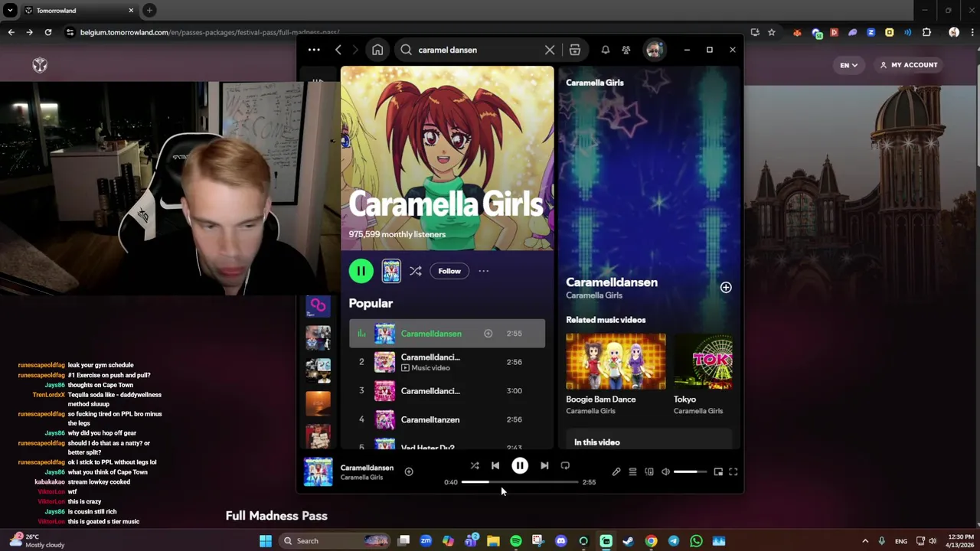
Task: Open Spotify profile avatar menu
Action: pyautogui.click(x=654, y=50)
